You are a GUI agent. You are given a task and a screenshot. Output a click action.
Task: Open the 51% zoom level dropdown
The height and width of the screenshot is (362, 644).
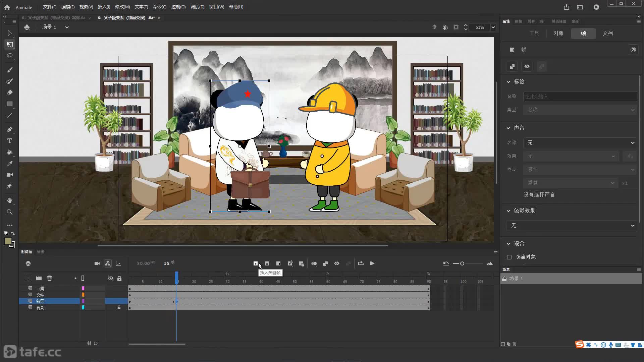coord(493,27)
